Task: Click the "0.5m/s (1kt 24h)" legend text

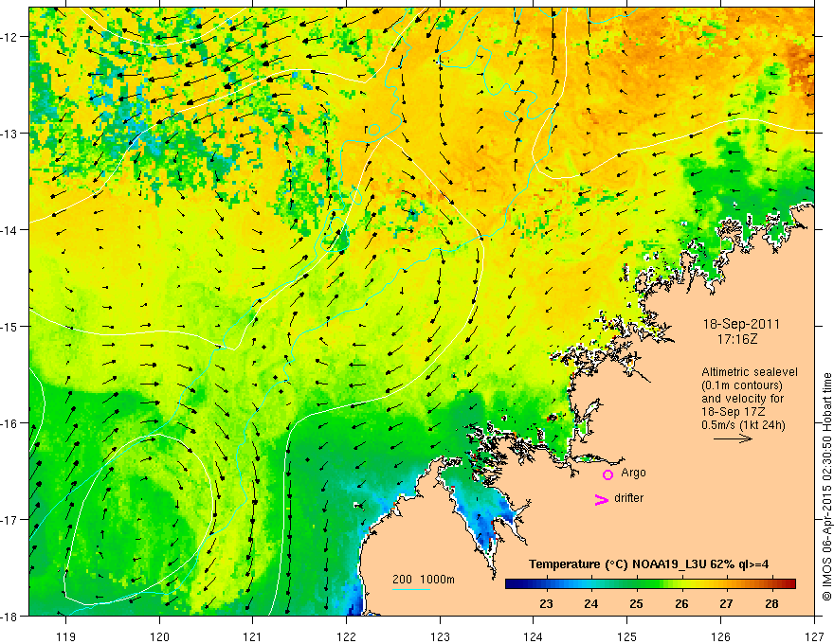Action: [x=743, y=425]
